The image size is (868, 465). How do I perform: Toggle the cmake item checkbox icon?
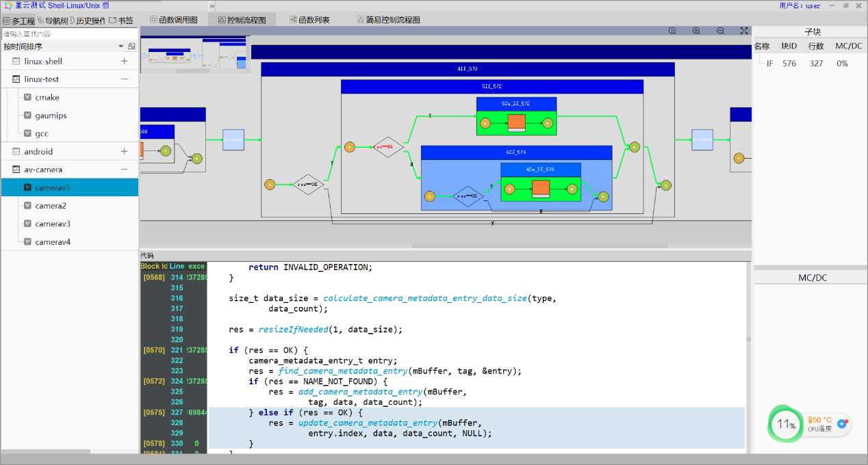coord(28,97)
